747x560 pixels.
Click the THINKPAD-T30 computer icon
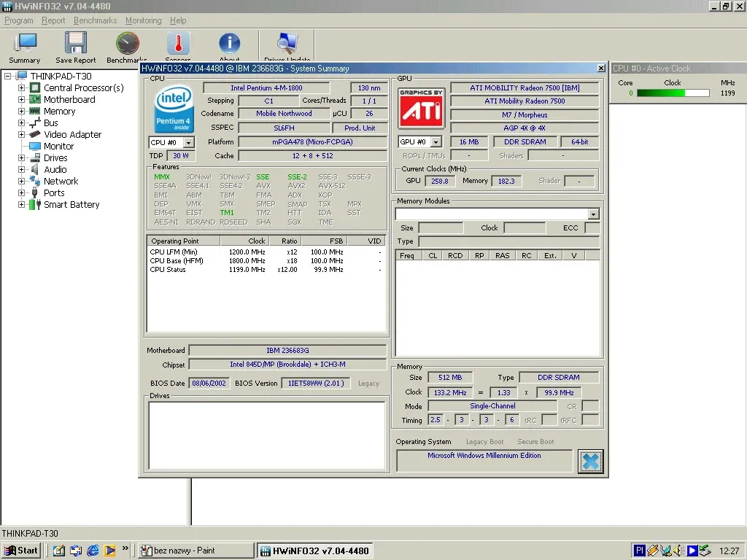point(21,76)
